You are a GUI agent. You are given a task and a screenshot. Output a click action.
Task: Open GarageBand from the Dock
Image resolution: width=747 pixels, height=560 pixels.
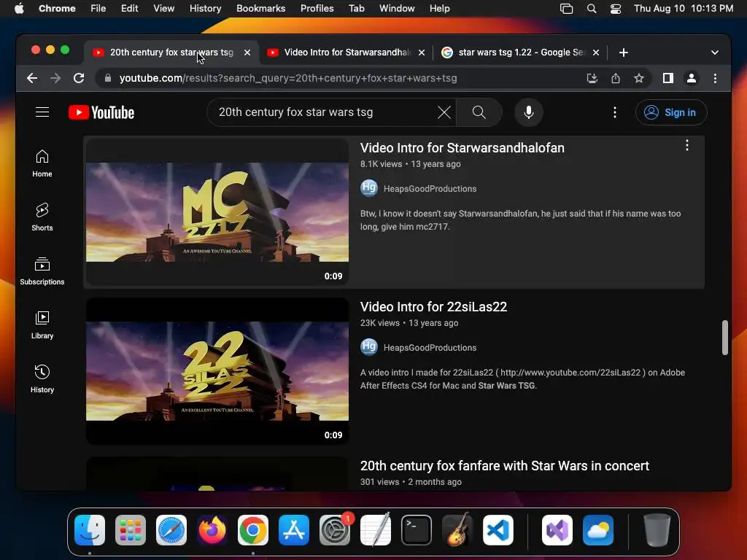(x=457, y=530)
